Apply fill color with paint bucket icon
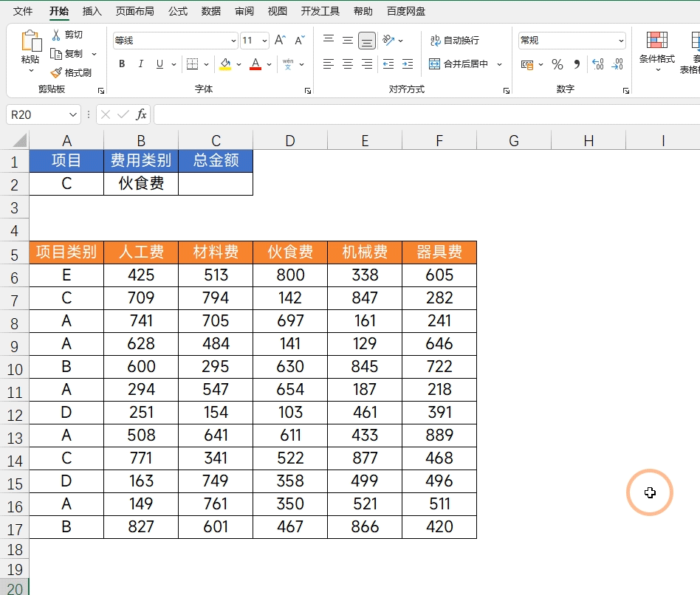 pyautogui.click(x=225, y=63)
